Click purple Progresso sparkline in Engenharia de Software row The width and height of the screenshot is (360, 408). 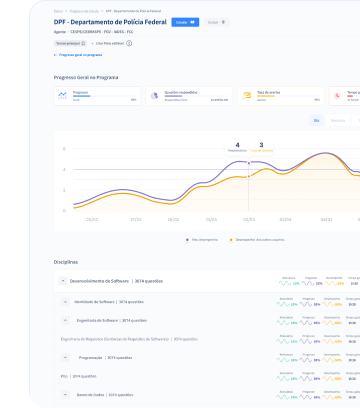(306, 323)
